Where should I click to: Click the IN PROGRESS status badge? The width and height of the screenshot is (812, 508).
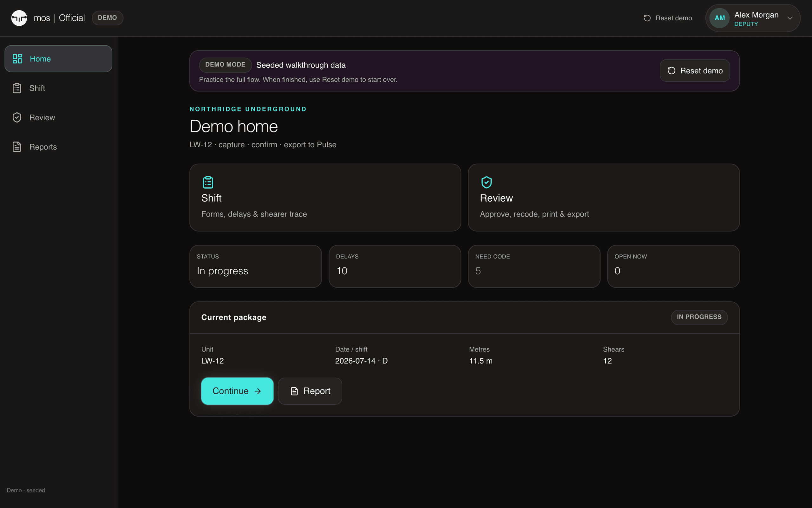tap(699, 317)
